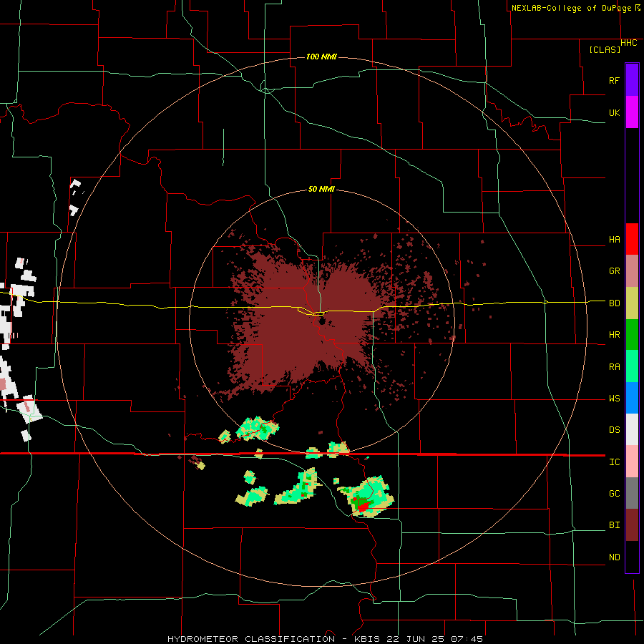Click the HHC product code text
The width and height of the screenshot is (644, 644).
(629, 43)
